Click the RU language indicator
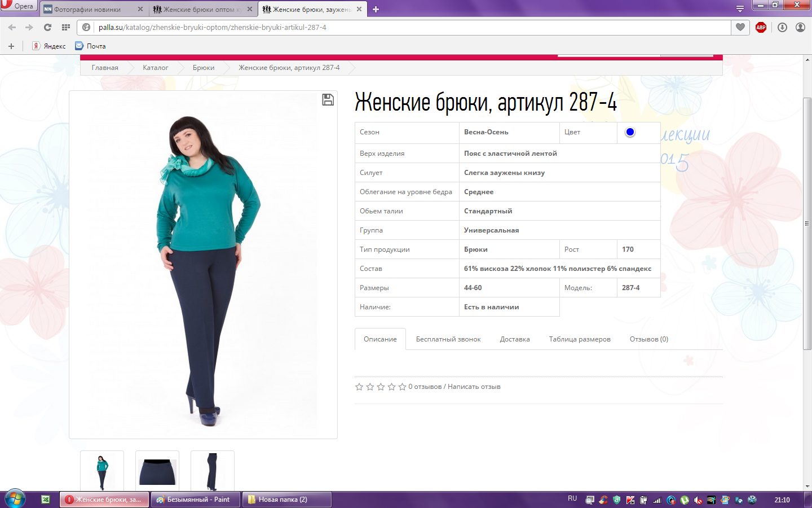812x508 pixels. pos(572,499)
